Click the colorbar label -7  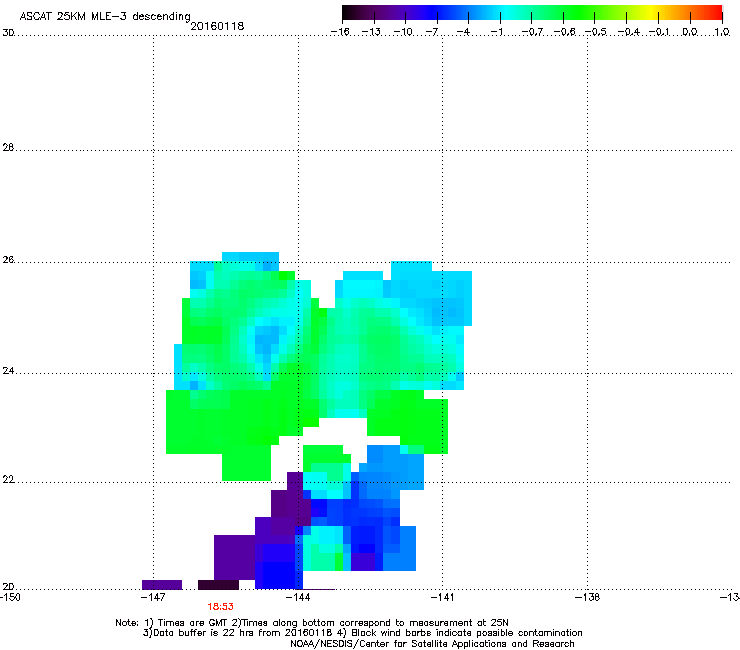click(432, 32)
